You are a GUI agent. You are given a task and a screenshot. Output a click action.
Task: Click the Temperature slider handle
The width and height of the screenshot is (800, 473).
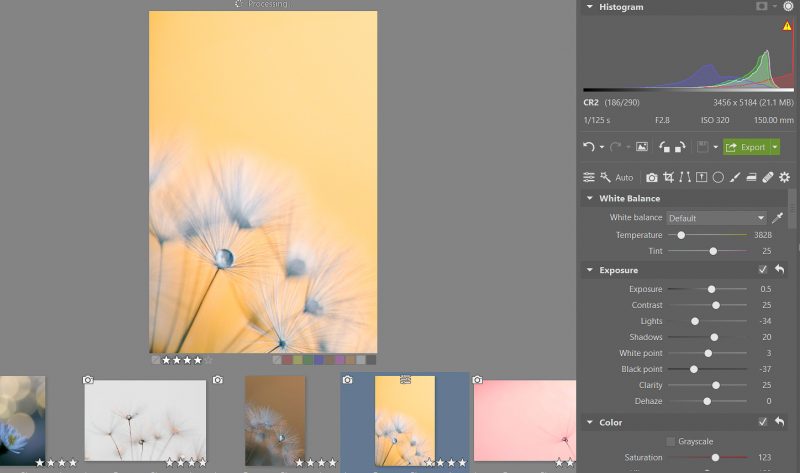pyautogui.click(x=681, y=235)
